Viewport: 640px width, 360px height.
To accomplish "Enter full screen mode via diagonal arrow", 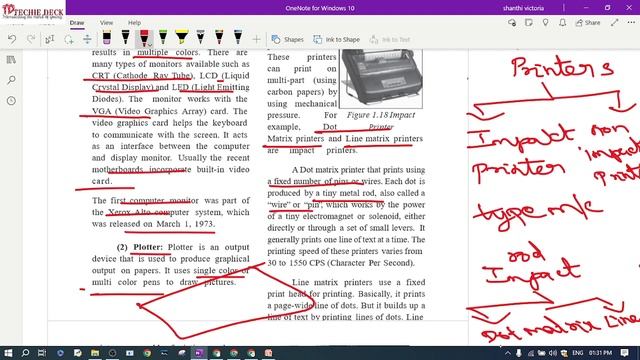I will (x=615, y=23).
